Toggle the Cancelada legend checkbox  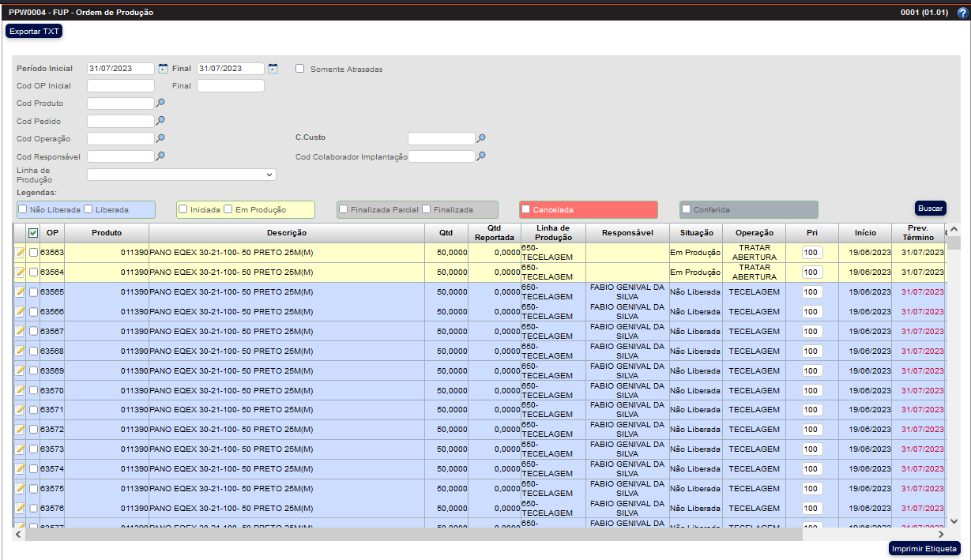pos(525,209)
